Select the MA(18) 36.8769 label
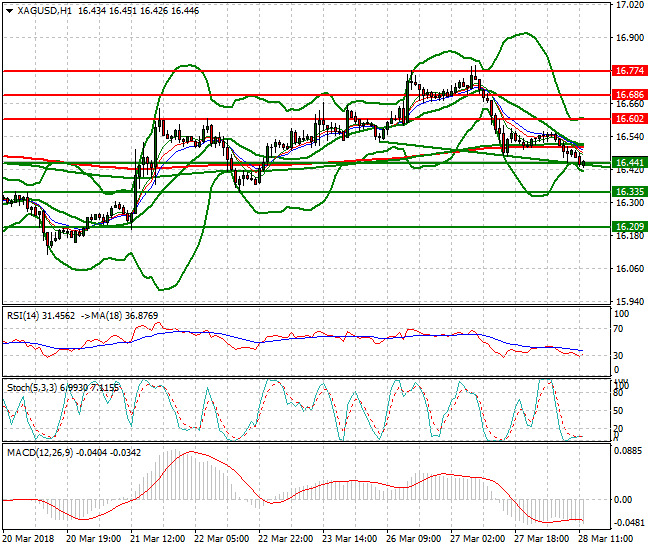 point(124,316)
